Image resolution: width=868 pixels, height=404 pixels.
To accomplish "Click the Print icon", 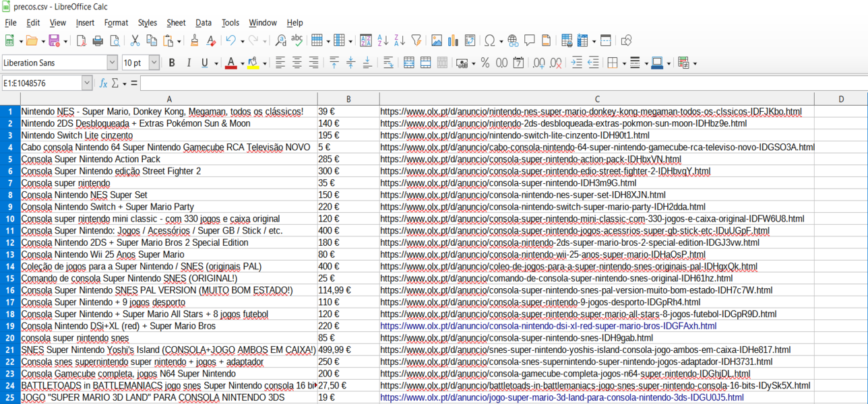I will 98,41.
